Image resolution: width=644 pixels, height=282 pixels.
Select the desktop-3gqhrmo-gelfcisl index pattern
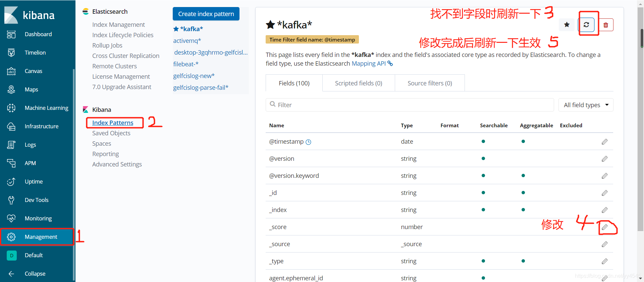(x=211, y=52)
